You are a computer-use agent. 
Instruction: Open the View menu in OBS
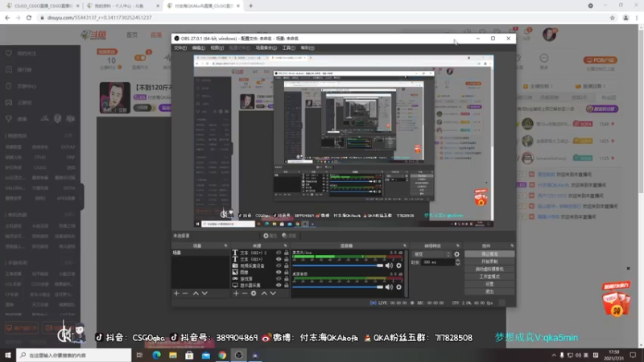click(x=217, y=48)
